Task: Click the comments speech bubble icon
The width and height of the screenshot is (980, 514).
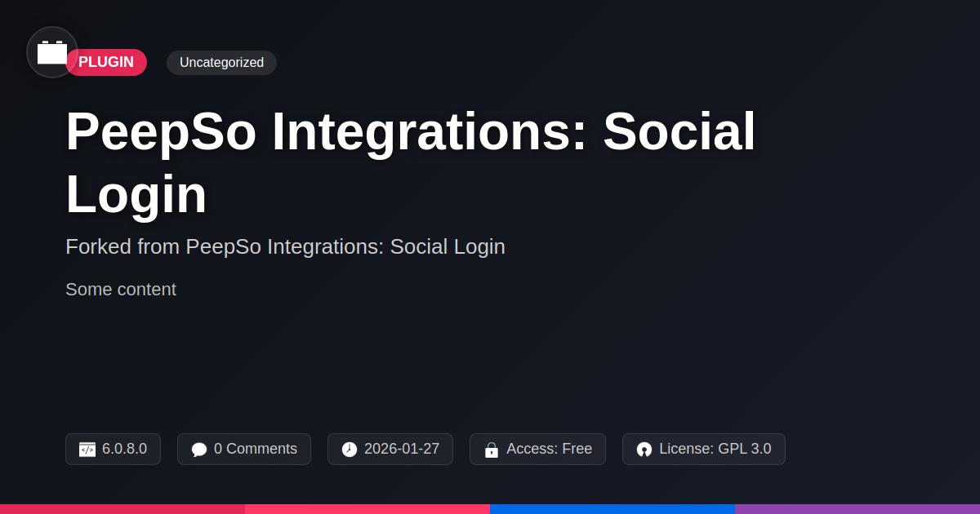Action: pyautogui.click(x=199, y=450)
